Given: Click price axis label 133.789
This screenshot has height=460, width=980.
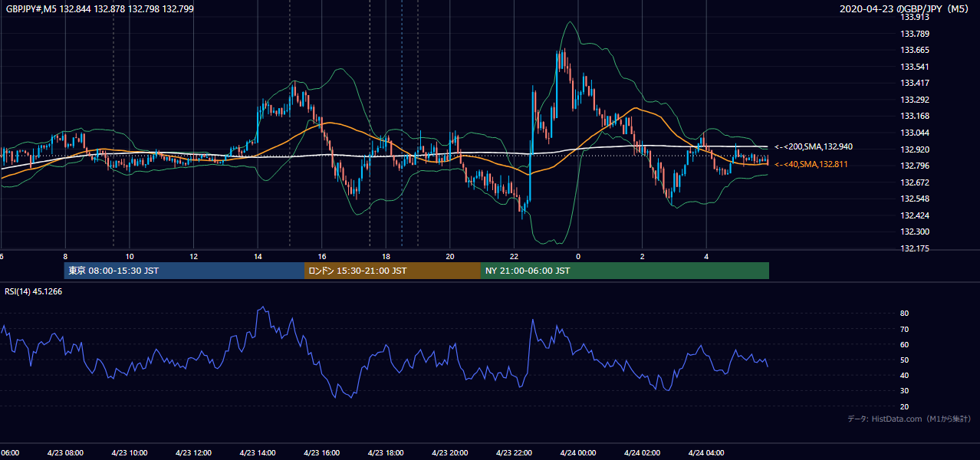Looking at the screenshot, I should tap(915, 34).
